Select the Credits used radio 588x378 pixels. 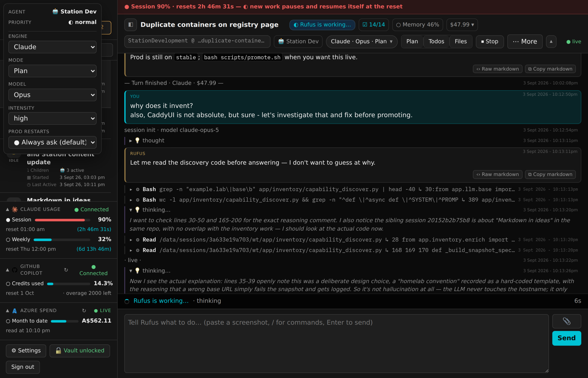point(8,284)
